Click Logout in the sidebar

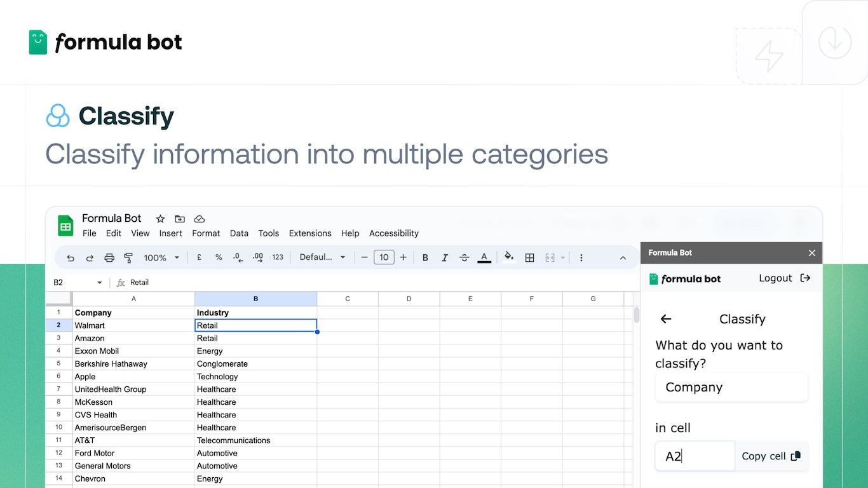785,278
